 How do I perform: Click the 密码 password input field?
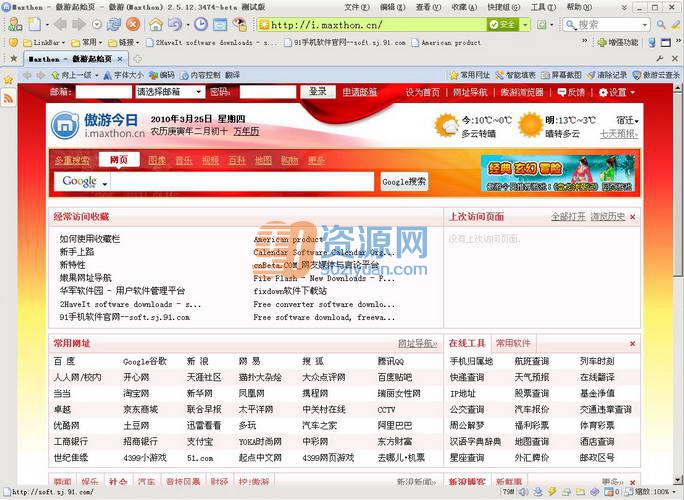point(268,92)
